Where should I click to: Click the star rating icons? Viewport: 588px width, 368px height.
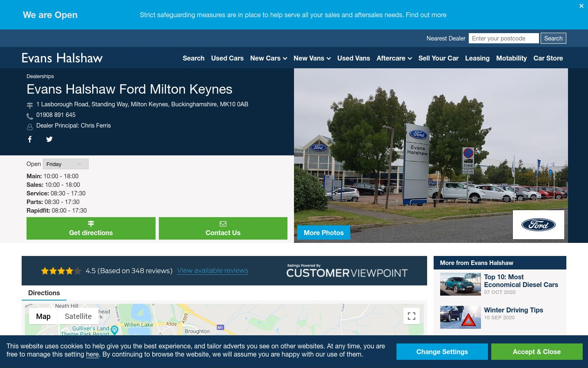point(61,271)
